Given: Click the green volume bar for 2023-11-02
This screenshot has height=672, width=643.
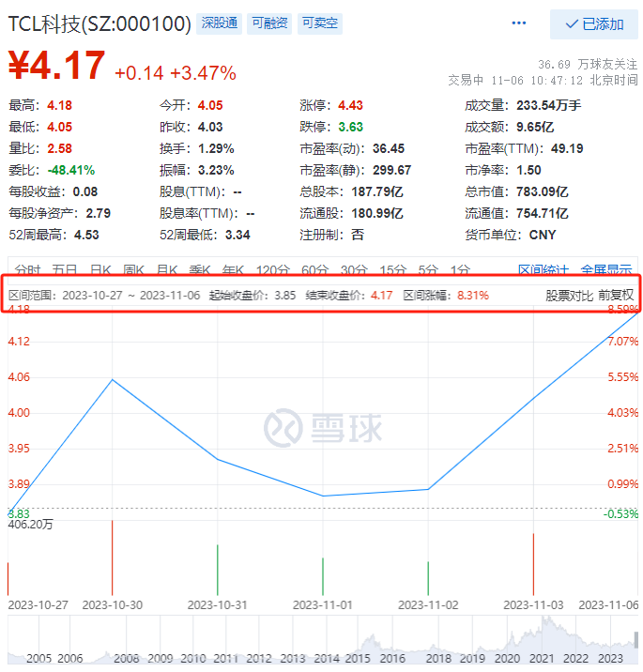Looking at the screenshot, I should point(428,578).
